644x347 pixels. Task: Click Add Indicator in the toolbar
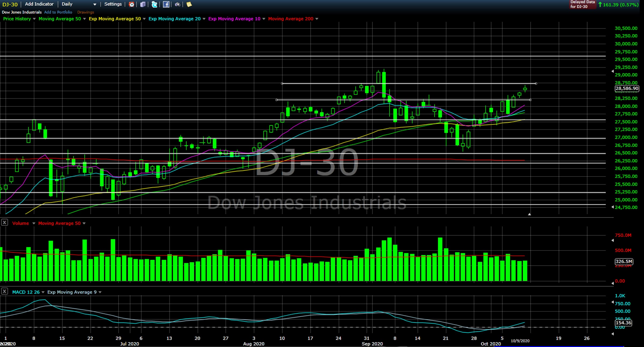coord(39,4)
